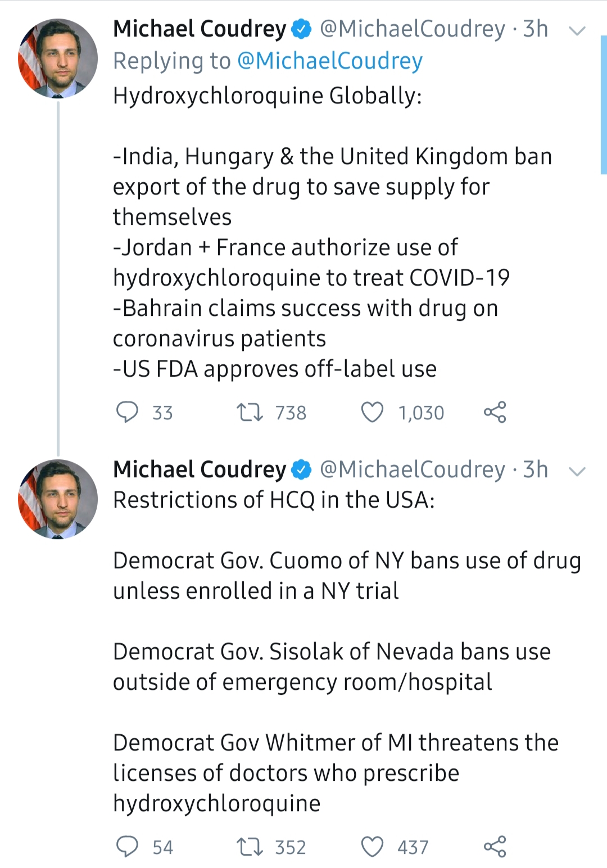This screenshot has width=607, height=868.
Task: Reply to the Hydroxychloroquine Globally tweet
Action: pos(127,412)
